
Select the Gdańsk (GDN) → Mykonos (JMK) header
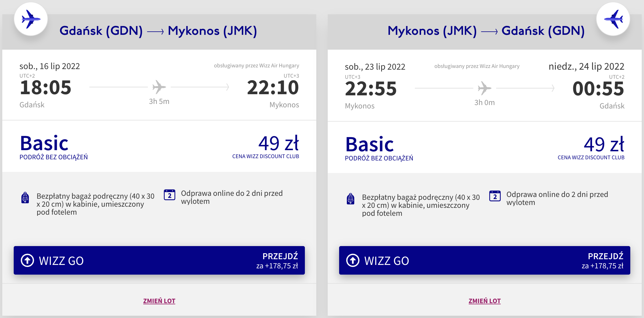(158, 31)
